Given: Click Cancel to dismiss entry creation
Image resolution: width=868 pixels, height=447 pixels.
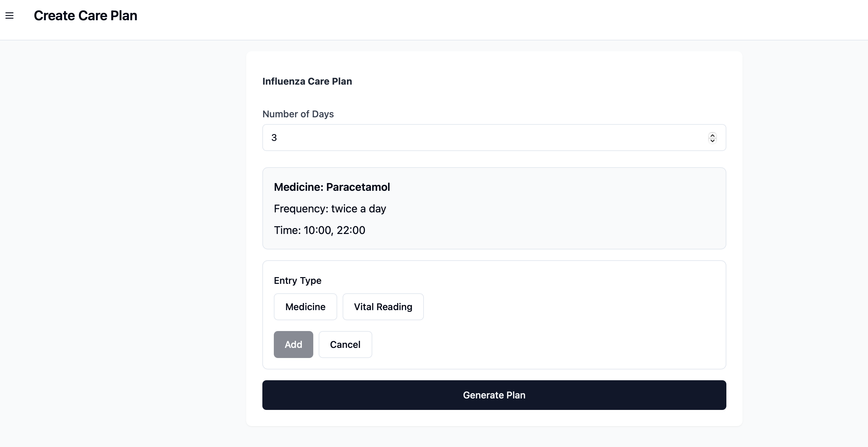Looking at the screenshot, I should tap(345, 344).
